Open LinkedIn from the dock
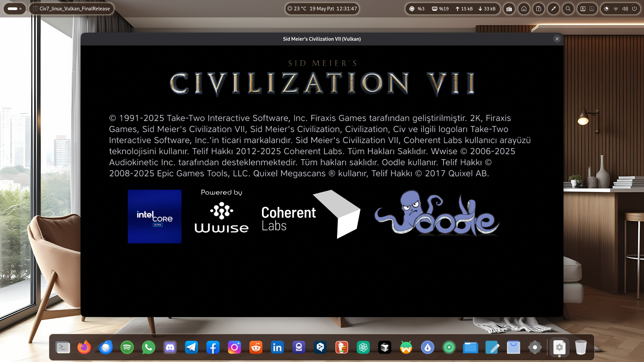The image size is (644, 362). 277,348
